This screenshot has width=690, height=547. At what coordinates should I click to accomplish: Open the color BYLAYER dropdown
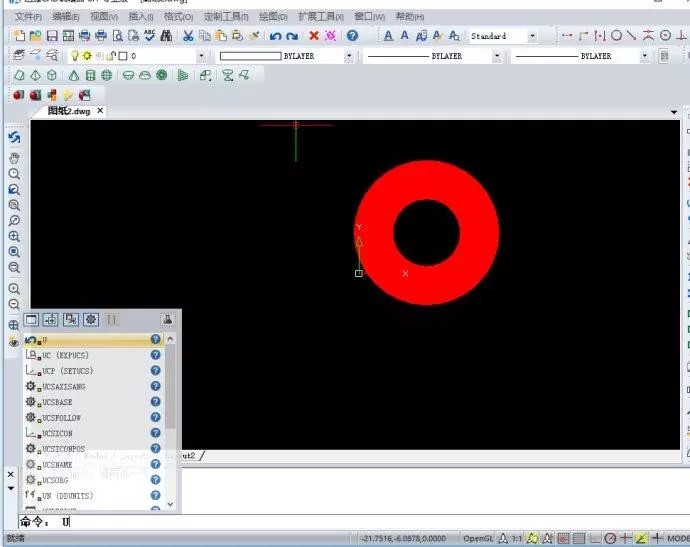tap(349, 56)
